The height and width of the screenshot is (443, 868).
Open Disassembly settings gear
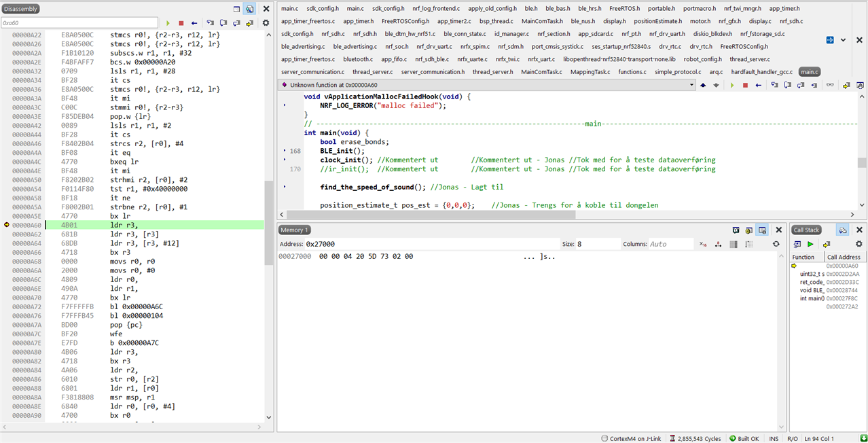[x=266, y=23]
